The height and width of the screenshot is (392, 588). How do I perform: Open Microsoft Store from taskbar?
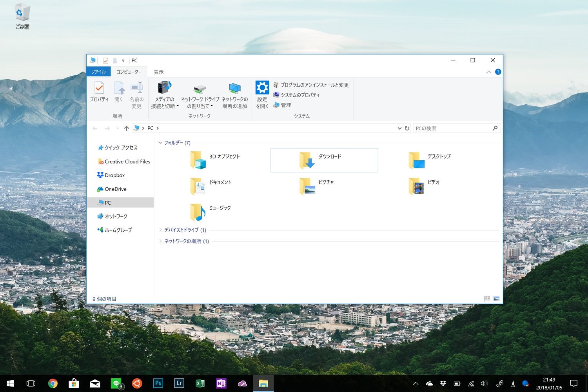pyautogui.click(x=74, y=383)
